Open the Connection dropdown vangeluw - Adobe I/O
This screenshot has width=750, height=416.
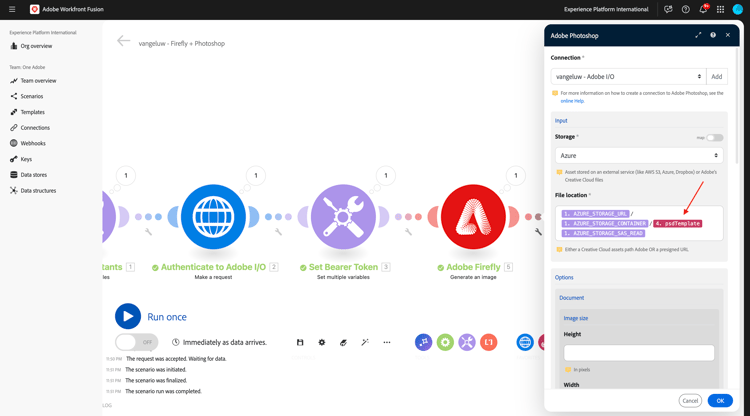(x=629, y=77)
